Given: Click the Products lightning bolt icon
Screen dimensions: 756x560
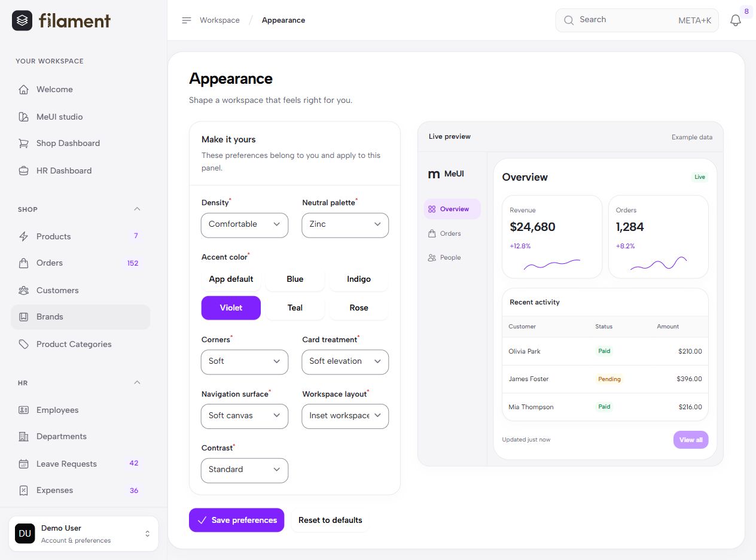Looking at the screenshot, I should (24, 236).
